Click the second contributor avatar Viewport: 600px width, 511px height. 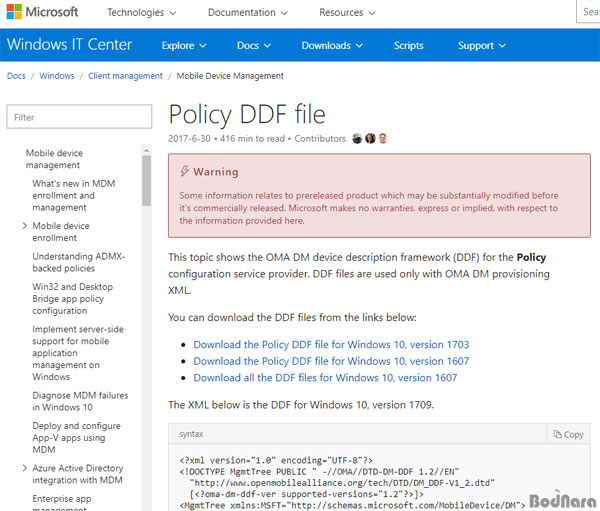point(370,139)
